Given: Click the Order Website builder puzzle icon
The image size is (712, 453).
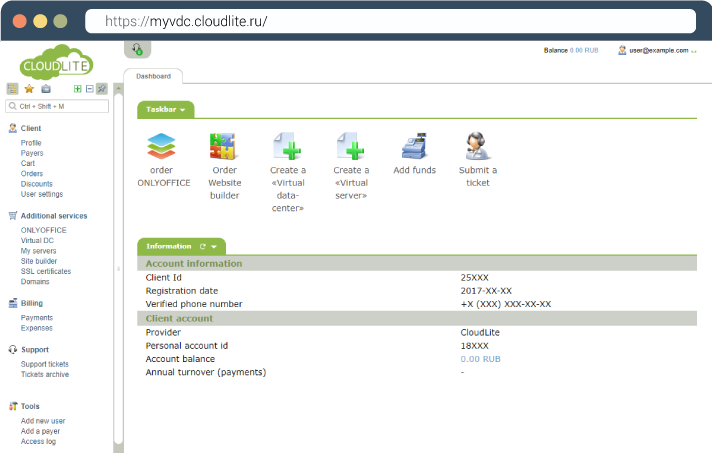Looking at the screenshot, I should (x=222, y=146).
